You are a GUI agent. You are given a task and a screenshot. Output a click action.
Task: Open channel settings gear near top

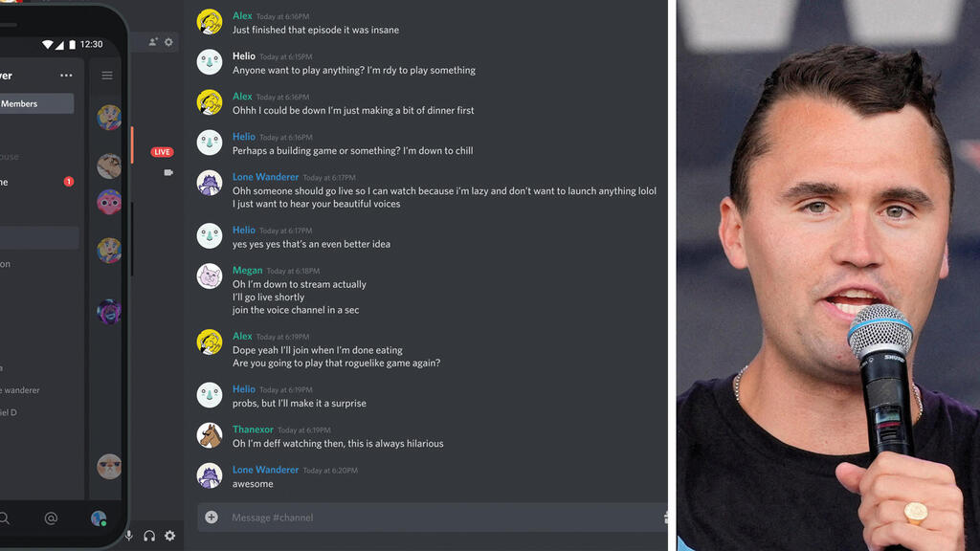pos(168,42)
